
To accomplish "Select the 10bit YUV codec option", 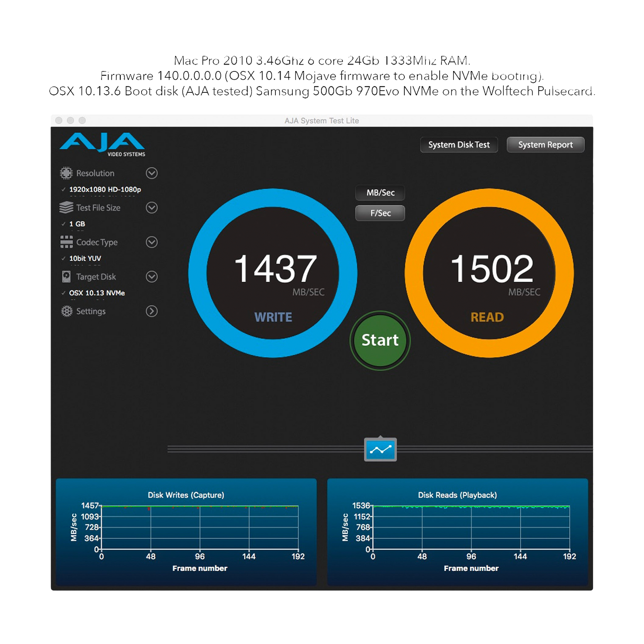I will (x=85, y=258).
